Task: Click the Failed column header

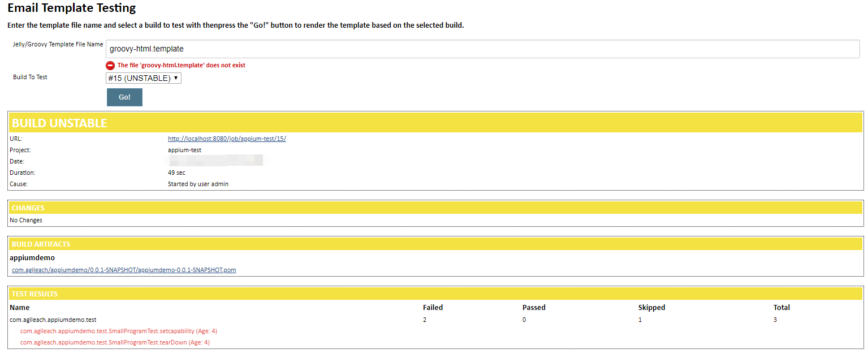Action: click(x=433, y=307)
